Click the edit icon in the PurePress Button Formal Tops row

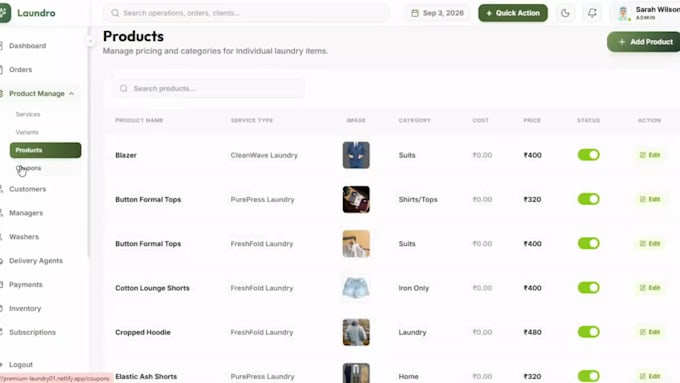click(x=643, y=199)
